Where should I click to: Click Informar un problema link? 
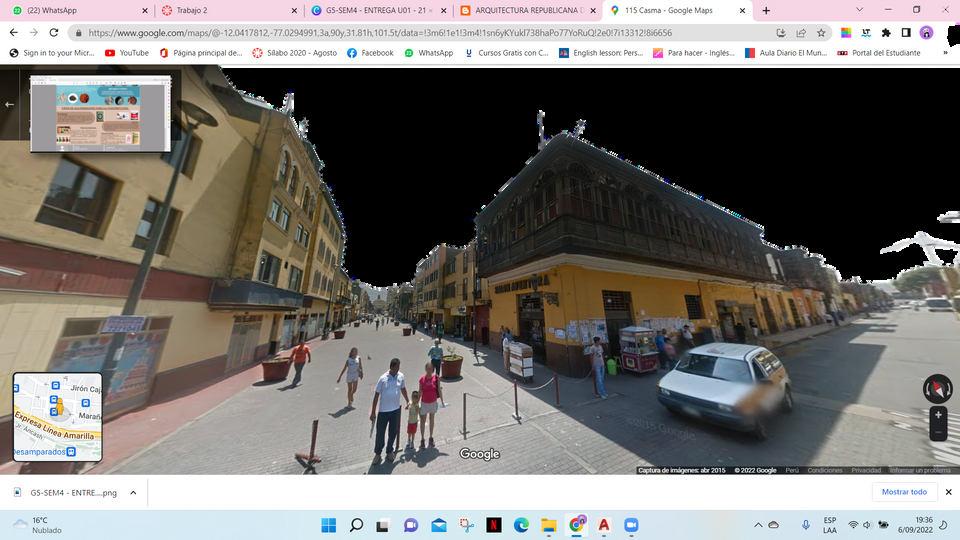click(x=920, y=470)
